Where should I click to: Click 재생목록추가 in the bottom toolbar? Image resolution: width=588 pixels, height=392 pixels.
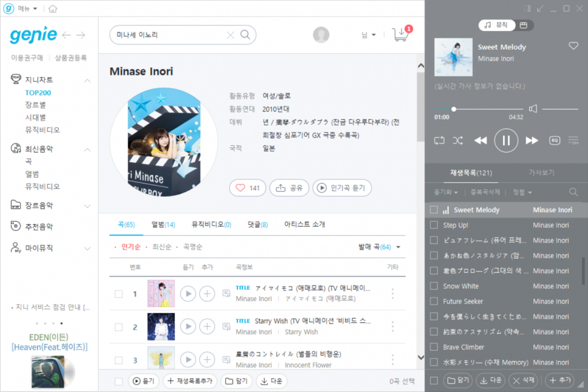click(190, 381)
